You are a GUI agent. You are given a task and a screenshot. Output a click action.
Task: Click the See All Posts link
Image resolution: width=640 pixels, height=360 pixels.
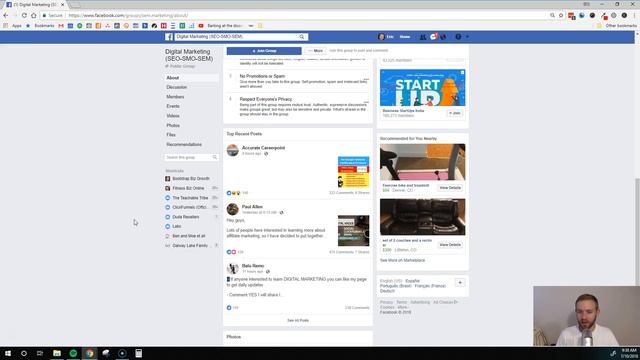coord(298,320)
